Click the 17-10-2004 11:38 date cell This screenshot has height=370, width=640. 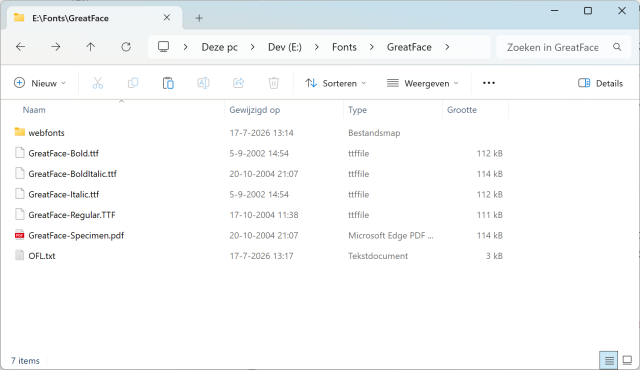click(264, 215)
